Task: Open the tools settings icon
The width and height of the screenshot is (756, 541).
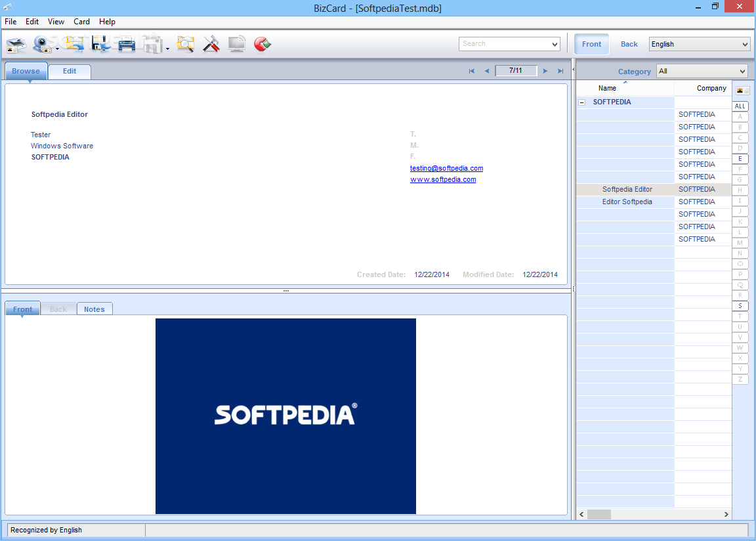Action: tap(211, 45)
